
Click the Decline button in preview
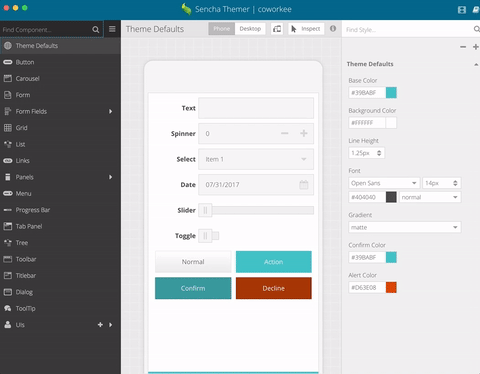(x=274, y=288)
